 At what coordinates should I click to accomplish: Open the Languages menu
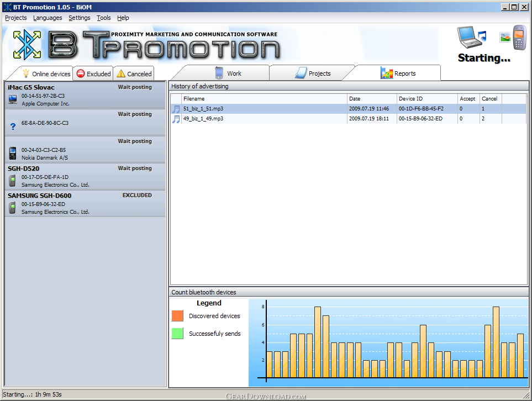(x=48, y=18)
